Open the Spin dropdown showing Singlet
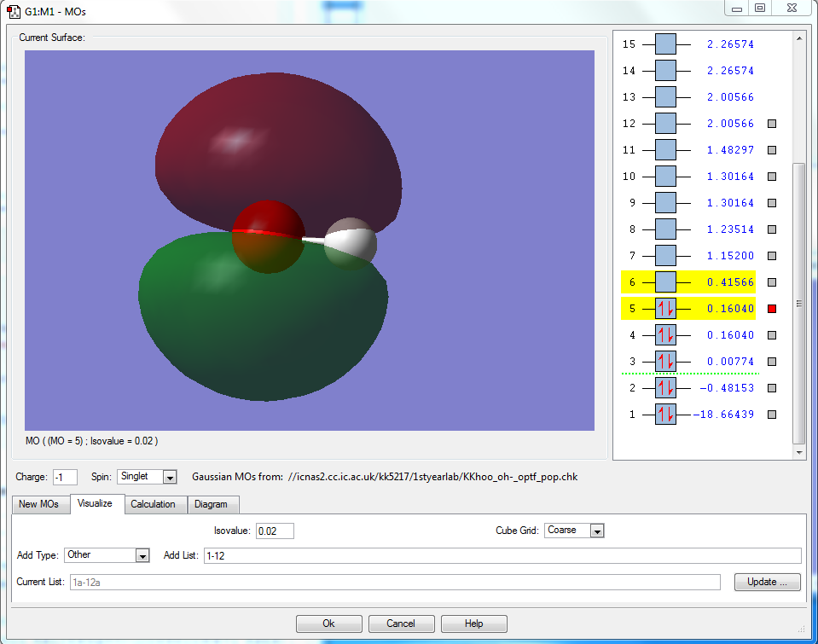 (169, 477)
